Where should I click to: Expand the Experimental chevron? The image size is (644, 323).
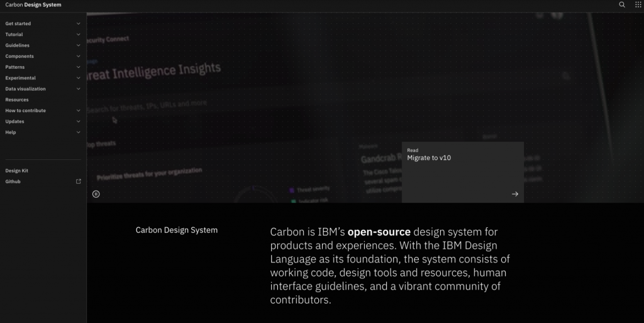click(79, 77)
